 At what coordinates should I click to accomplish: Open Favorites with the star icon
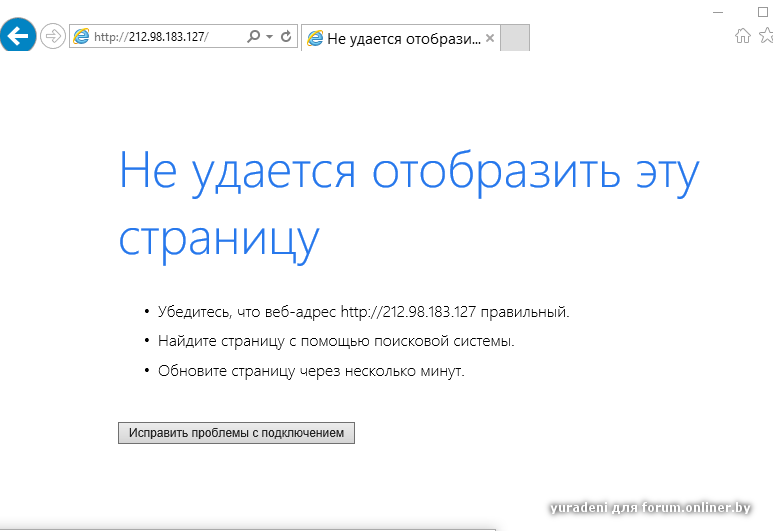(766, 36)
